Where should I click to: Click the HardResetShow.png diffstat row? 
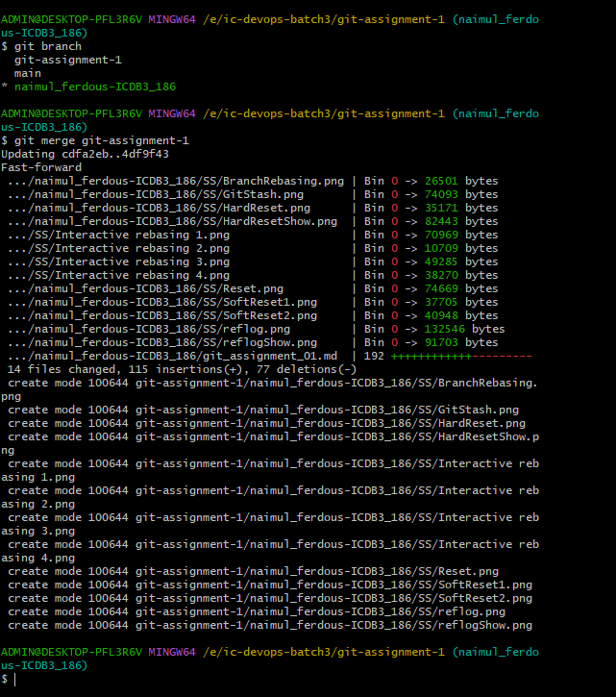click(x=253, y=221)
